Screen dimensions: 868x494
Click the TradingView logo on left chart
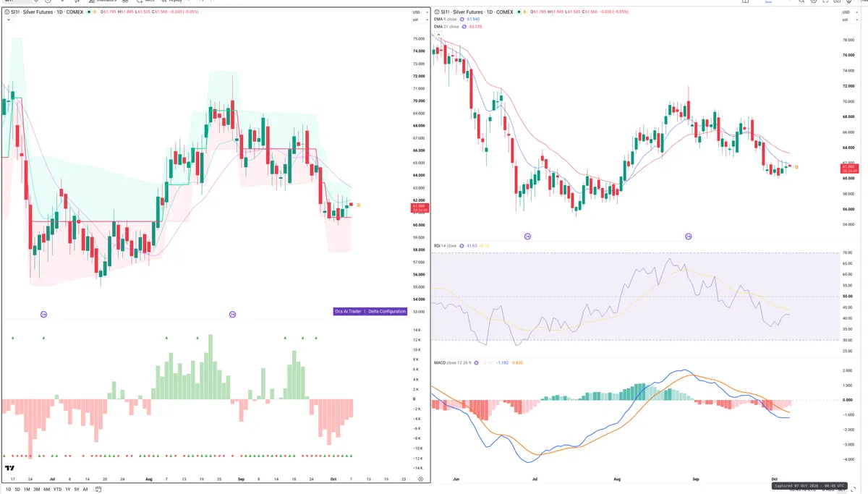tap(10, 469)
